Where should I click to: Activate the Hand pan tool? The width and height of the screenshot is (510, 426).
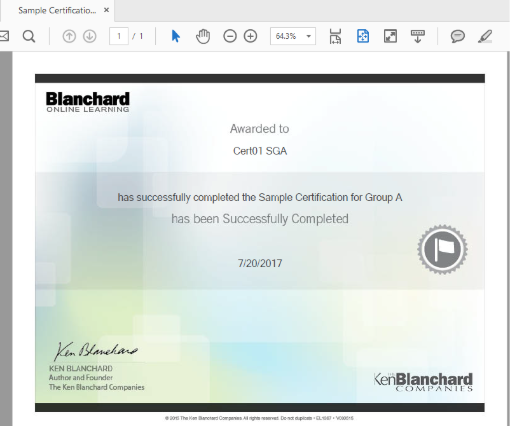click(x=203, y=36)
